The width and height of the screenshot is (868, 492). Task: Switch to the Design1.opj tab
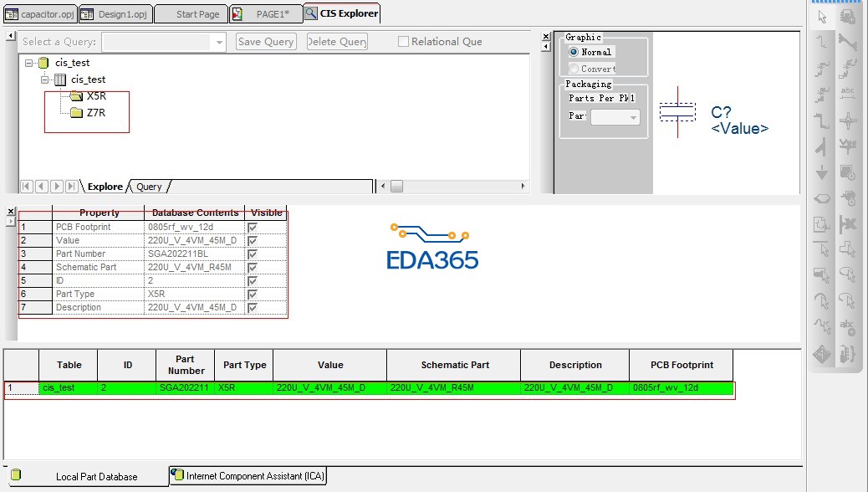point(115,14)
